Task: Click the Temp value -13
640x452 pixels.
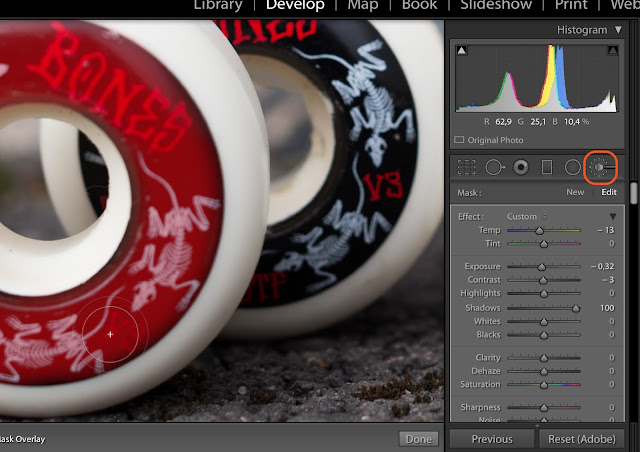Action: click(606, 230)
